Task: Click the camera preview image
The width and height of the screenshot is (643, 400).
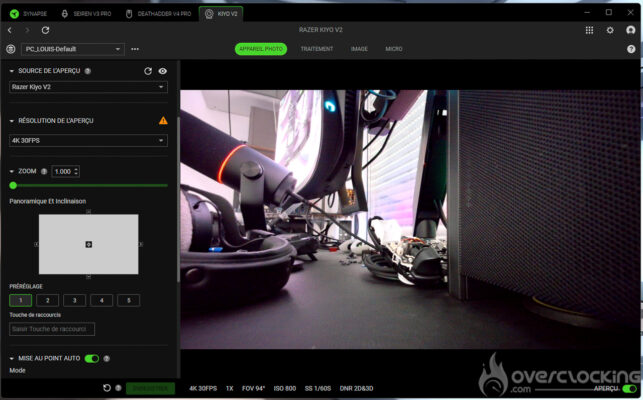Action: coord(410,219)
